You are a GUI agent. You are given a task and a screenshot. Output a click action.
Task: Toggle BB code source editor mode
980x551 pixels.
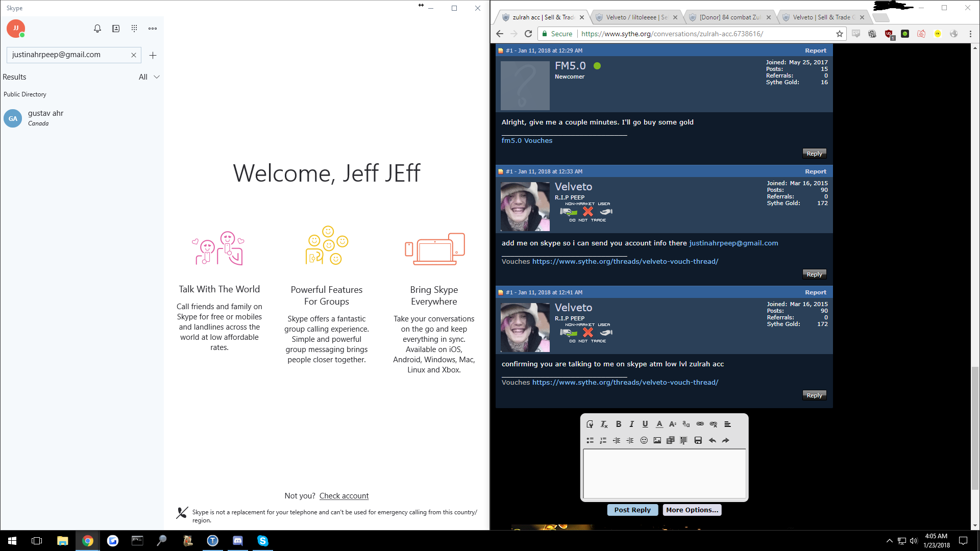pos(590,424)
